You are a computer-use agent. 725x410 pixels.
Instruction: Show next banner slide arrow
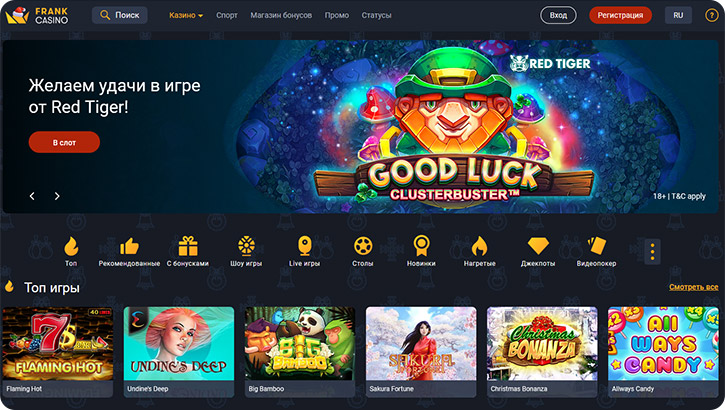57,196
